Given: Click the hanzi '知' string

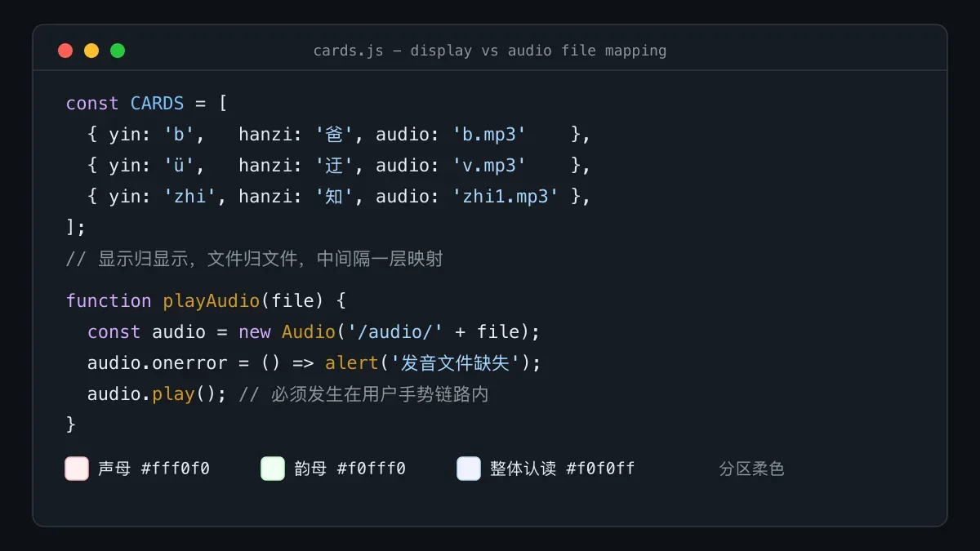Looking at the screenshot, I should tap(333, 197).
